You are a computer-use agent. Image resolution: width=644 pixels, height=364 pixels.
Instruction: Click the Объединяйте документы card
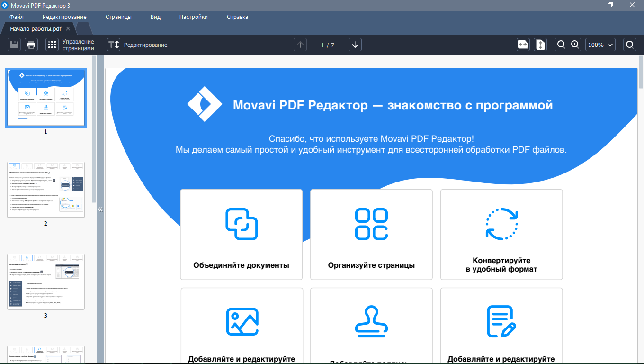point(241,235)
